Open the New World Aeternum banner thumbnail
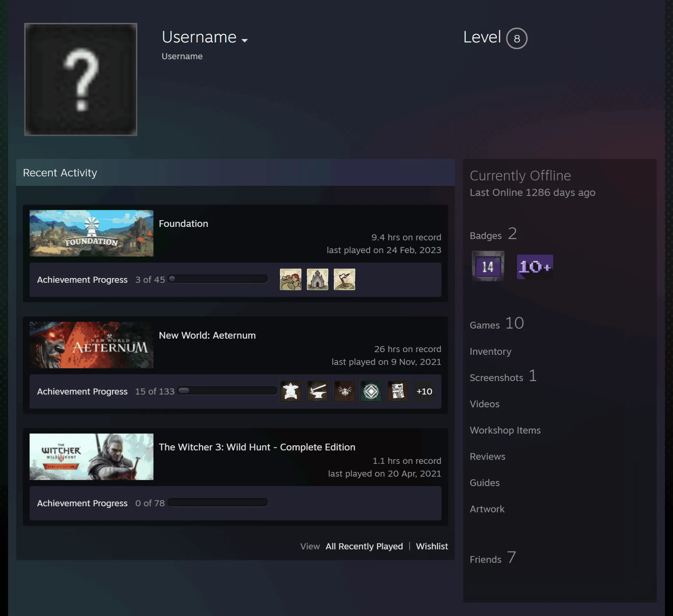Viewport: 673px width, 616px height. click(x=91, y=345)
